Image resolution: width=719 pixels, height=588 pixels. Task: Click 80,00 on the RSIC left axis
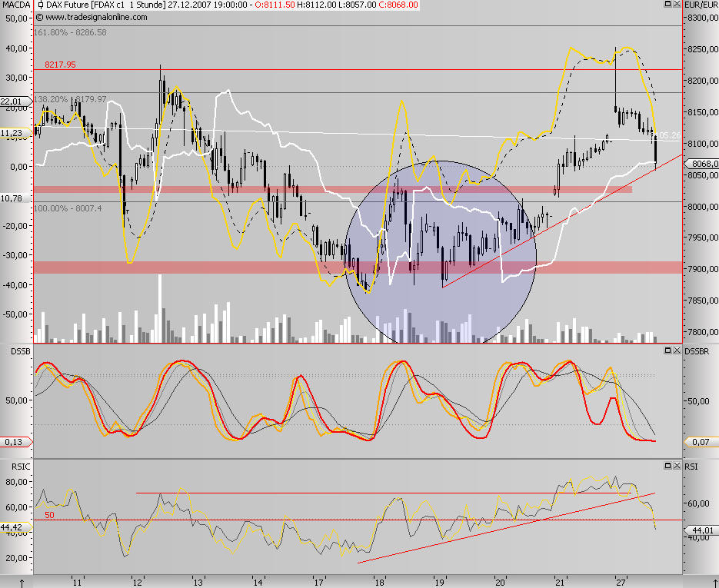16,482
